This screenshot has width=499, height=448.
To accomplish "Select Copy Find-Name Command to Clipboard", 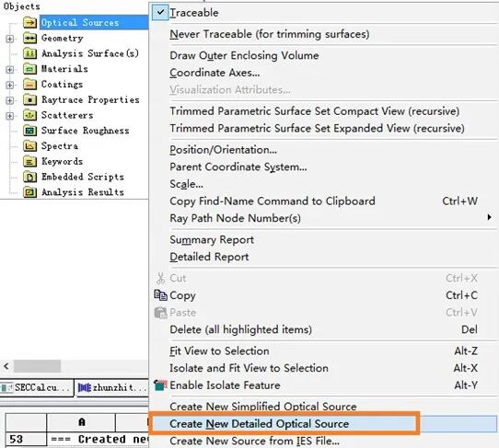I will coord(273,201).
